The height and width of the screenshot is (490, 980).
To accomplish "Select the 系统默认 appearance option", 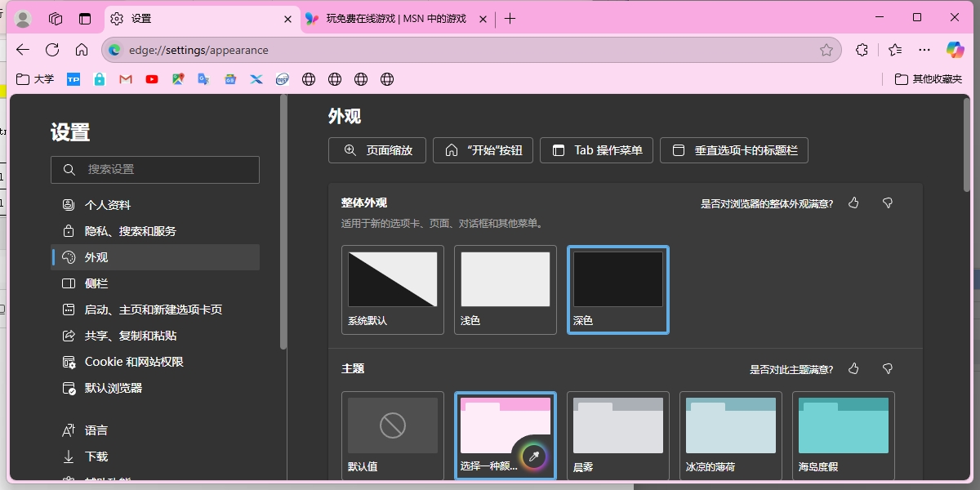I will [392, 278].
